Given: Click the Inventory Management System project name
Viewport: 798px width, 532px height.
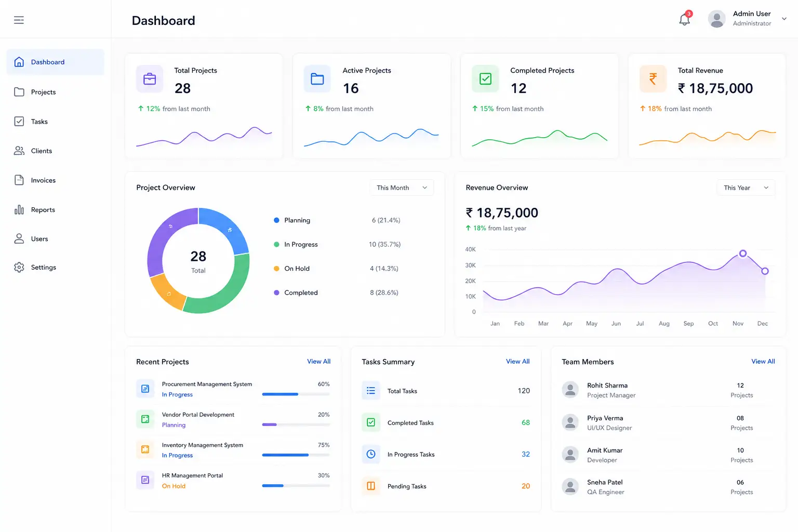Looking at the screenshot, I should (203, 445).
